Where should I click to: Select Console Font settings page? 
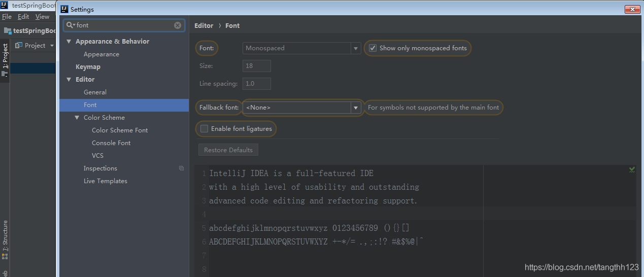[x=111, y=143]
